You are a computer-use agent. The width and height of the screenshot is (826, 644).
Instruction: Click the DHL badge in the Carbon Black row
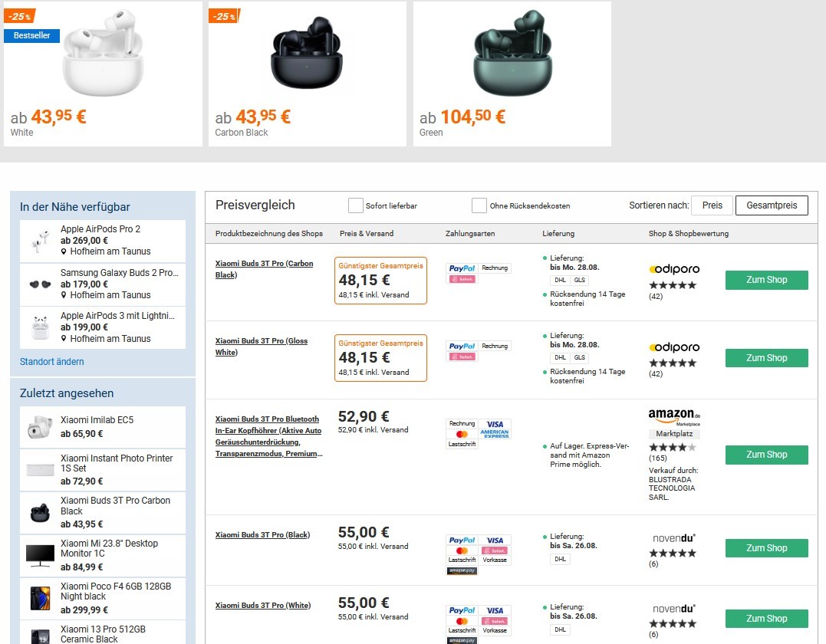point(560,280)
